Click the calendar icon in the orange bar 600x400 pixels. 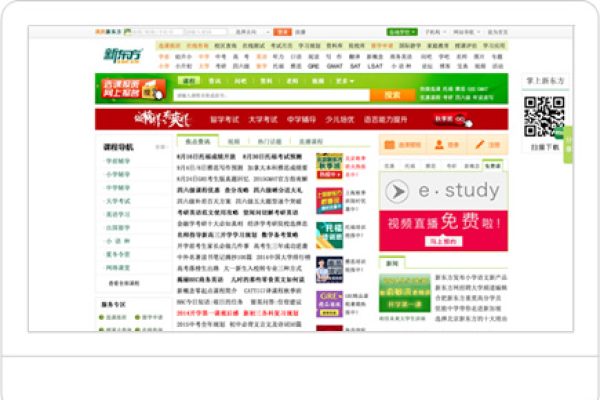(x=389, y=145)
